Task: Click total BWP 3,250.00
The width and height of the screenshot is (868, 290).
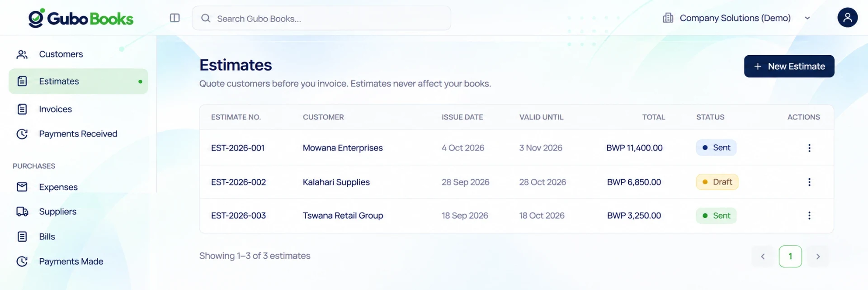Action: coord(634,216)
